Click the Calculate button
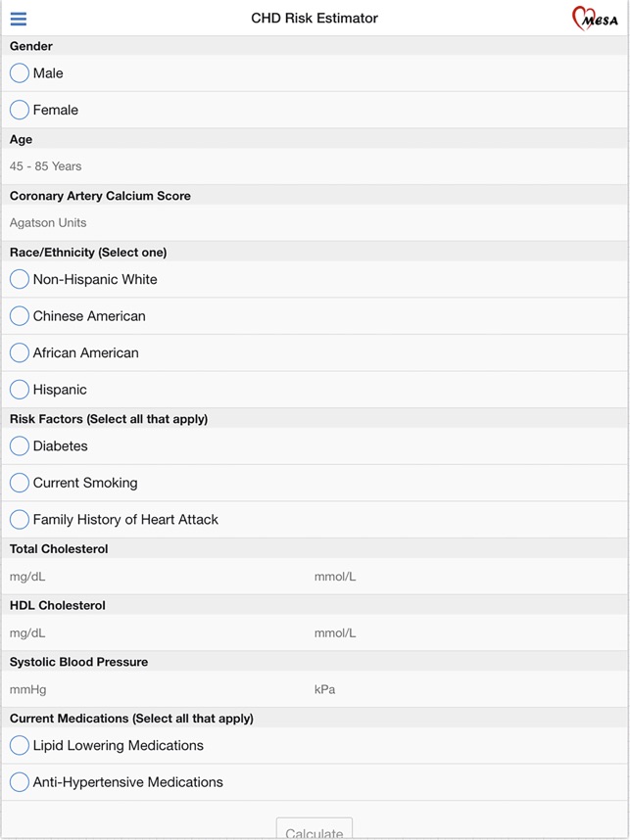Image resolution: width=630 pixels, height=840 pixels. pyautogui.click(x=315, y=830)
